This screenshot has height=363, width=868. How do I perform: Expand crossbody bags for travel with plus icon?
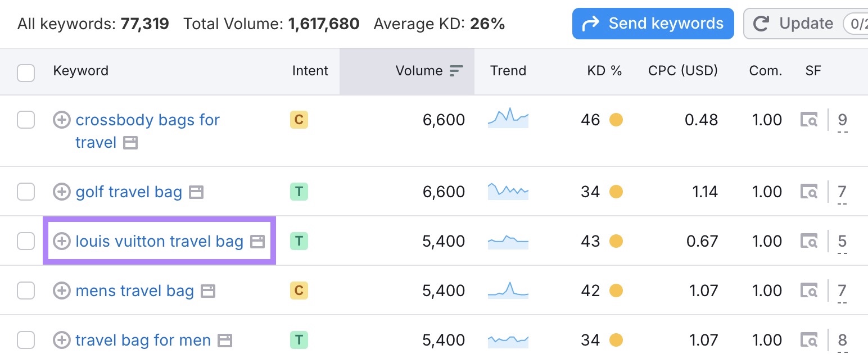(x=62, y=120)
